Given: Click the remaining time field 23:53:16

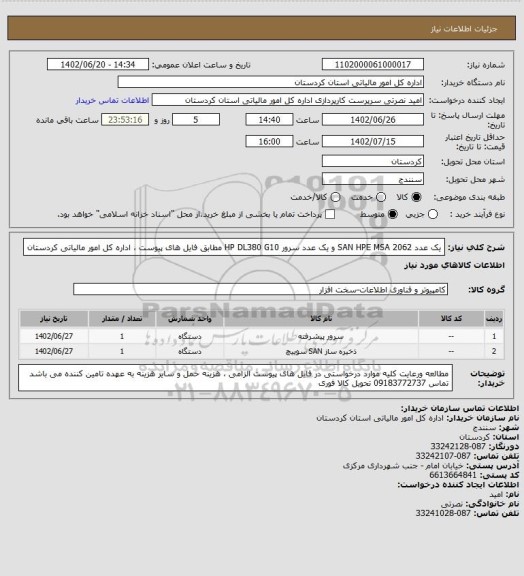Looking at the screenshot, I should (125, 120).
